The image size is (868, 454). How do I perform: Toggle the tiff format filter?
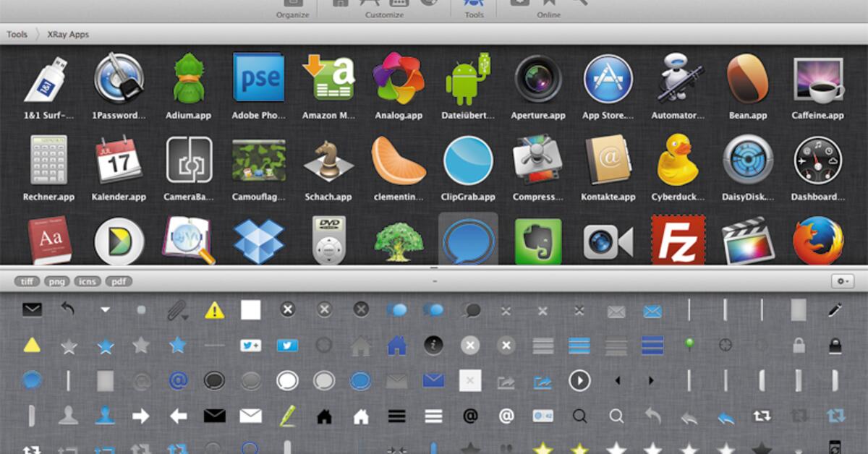[x=27, y=281]
